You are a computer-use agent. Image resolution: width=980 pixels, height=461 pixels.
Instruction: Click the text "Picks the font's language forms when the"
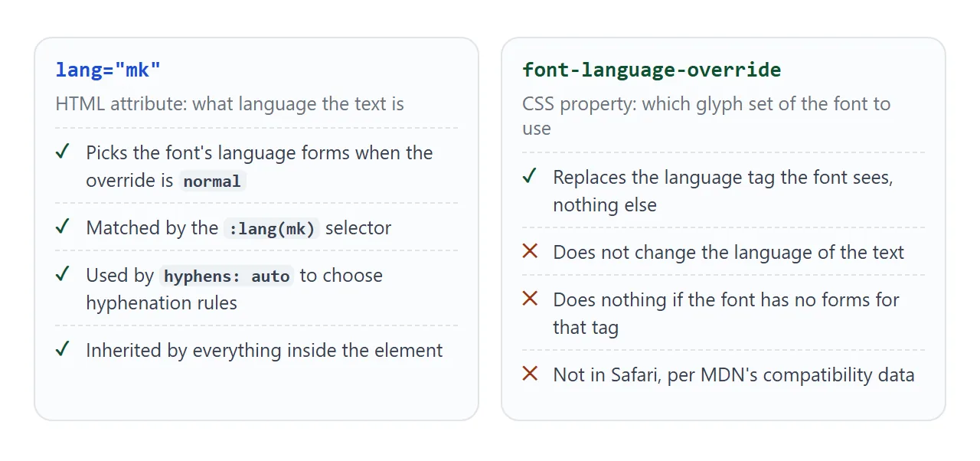(260, 152)
